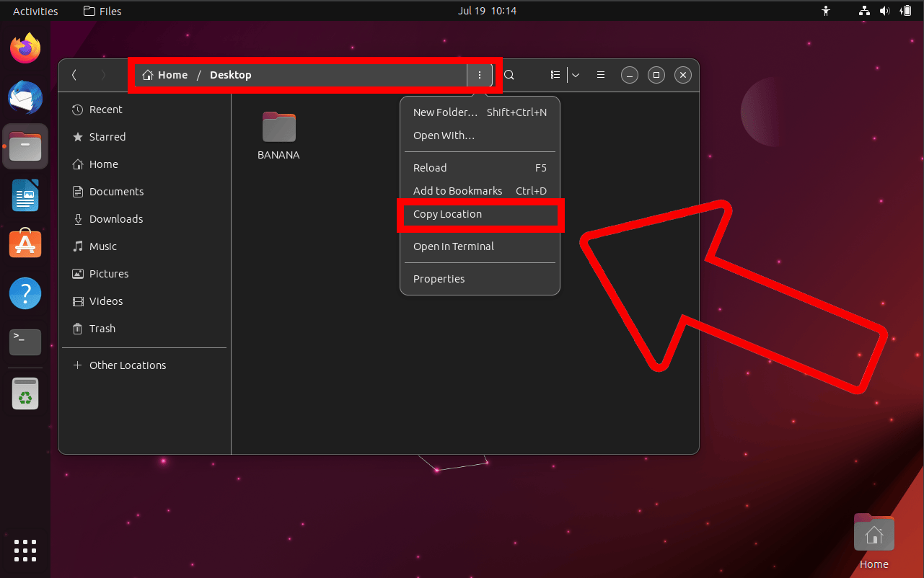Click Other Locations in the sidebar
This screenshot has height=578, width=924.
[127, 365]
